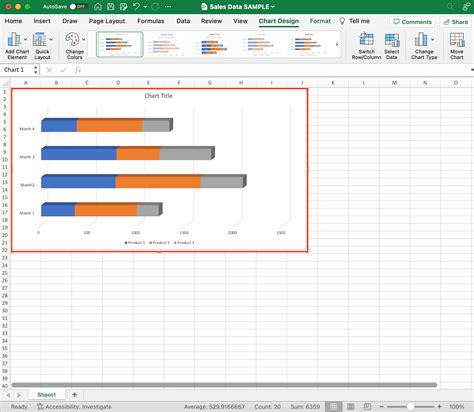Image resolution: width=474 pixels, height=412 pixels.
Task: Expand chart styles gallery arrow
Action: (337, 44)
